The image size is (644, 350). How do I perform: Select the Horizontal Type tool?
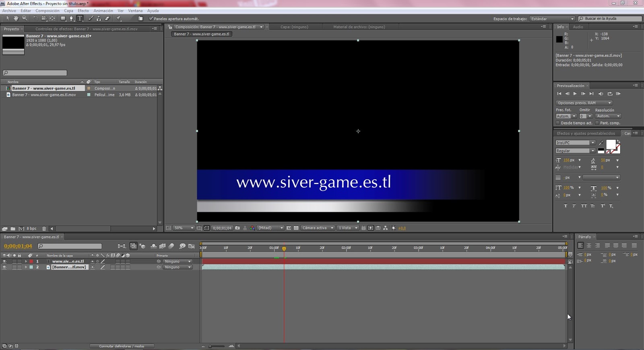(x=80, y=19)
